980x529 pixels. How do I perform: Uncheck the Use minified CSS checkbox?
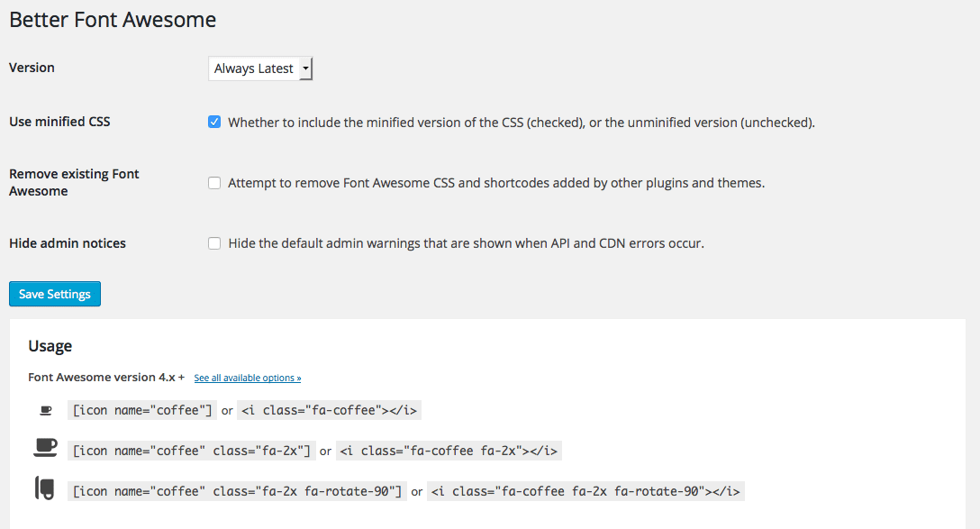coord(214,122)
